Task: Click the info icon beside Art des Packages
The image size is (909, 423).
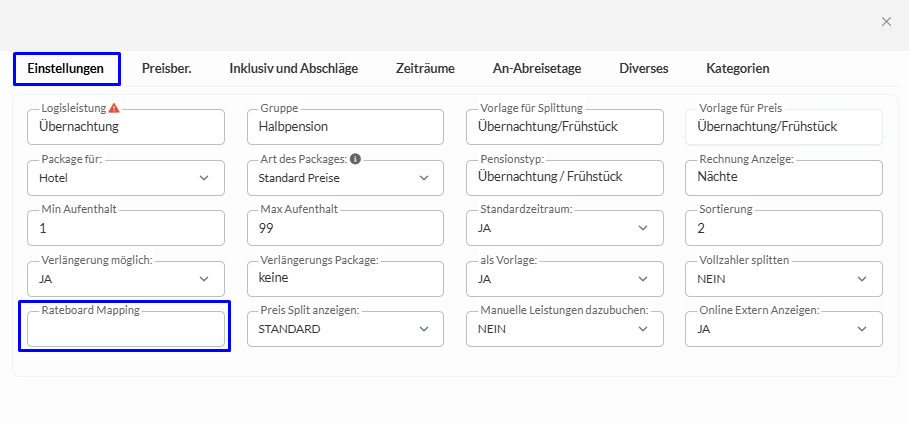Action: [x=355, y=158]
